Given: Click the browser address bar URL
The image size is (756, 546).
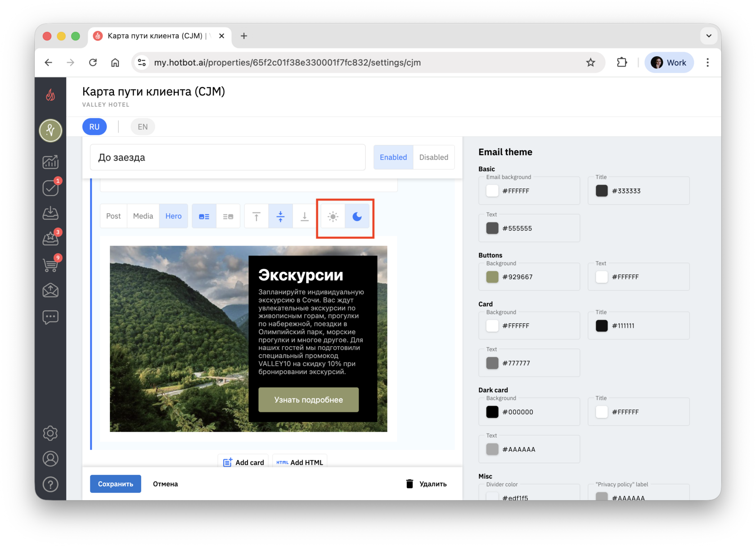Looking at the screenshot, I should click(288, 63).
